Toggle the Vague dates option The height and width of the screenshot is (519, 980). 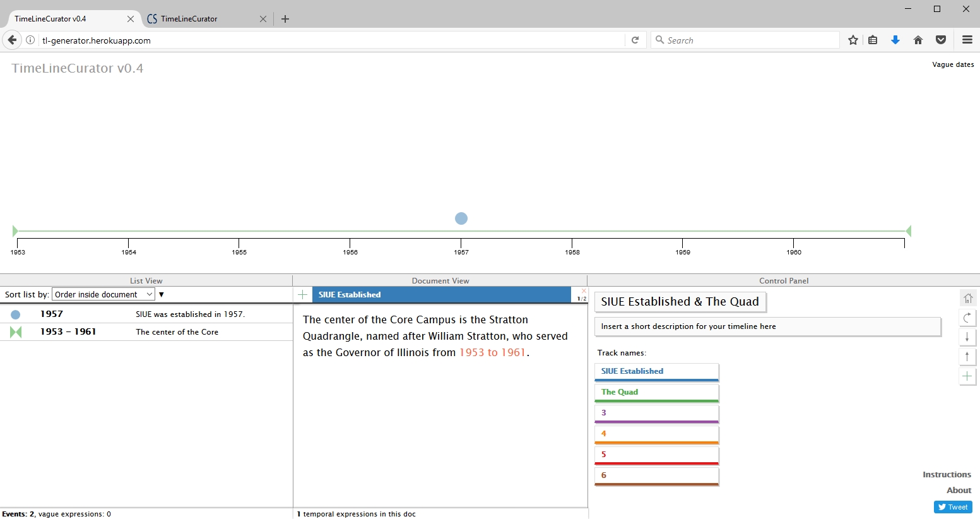point(952,64)
